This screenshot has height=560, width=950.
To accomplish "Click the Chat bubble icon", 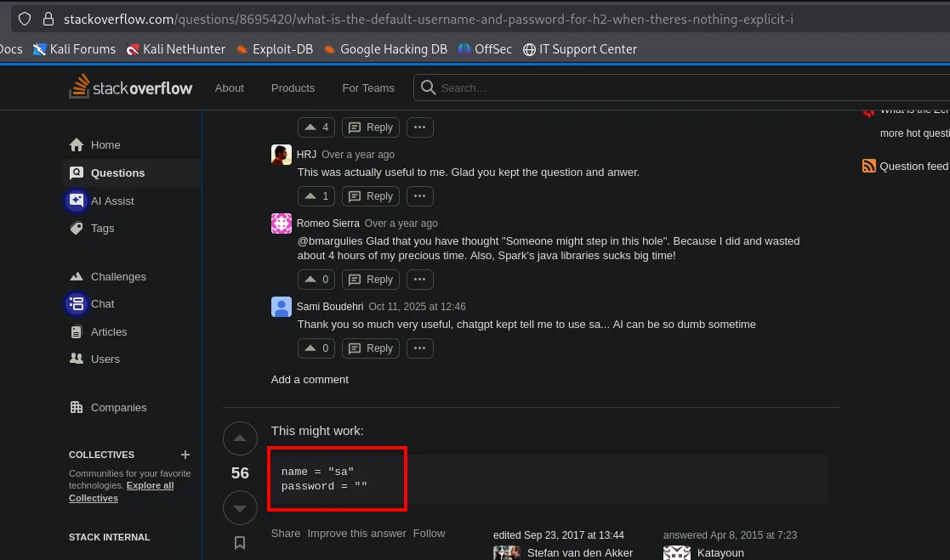I will pyautogui.click(x=77, y=304).
